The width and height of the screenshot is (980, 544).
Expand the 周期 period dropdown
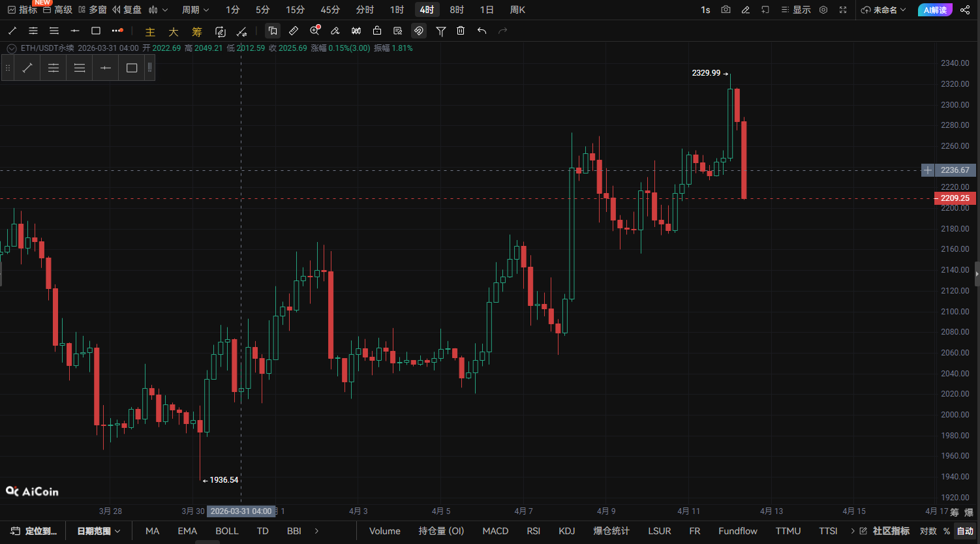point(196,10)
